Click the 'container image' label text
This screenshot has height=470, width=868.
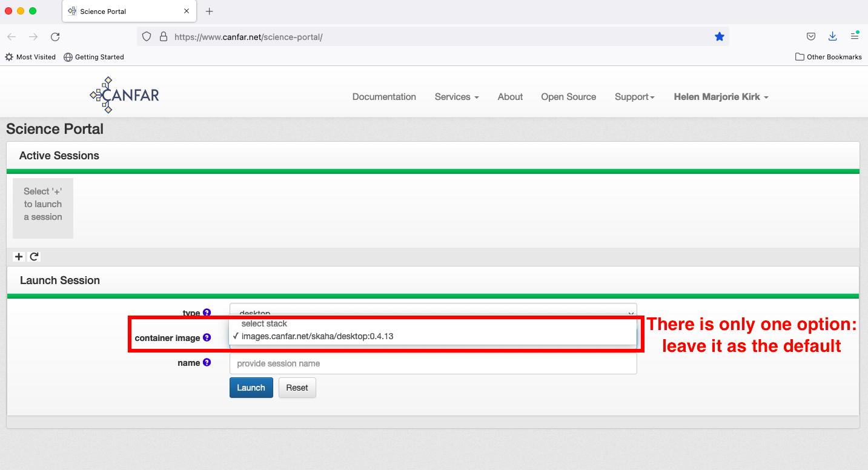coord(167,338)
